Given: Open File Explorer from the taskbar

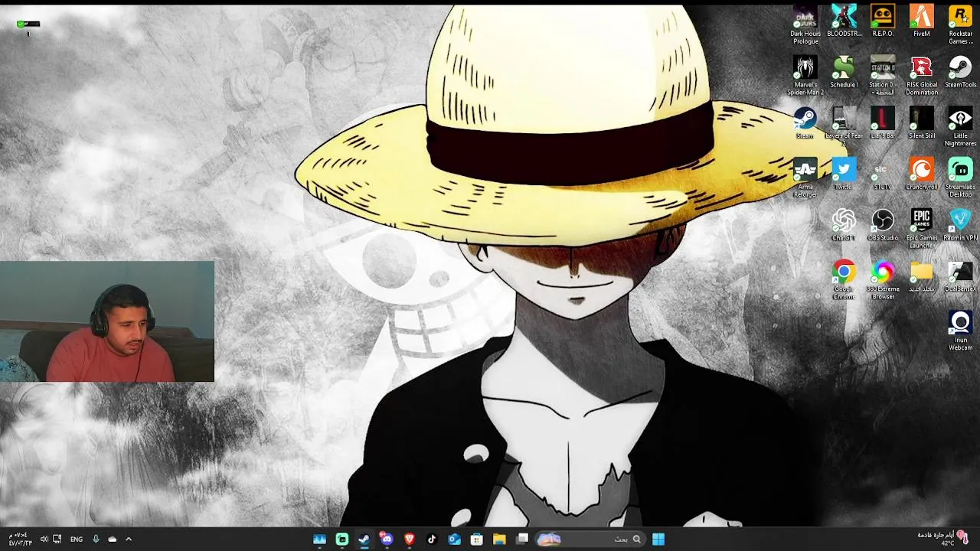Looking at the screenshot, I should click(x=499, y=539).
